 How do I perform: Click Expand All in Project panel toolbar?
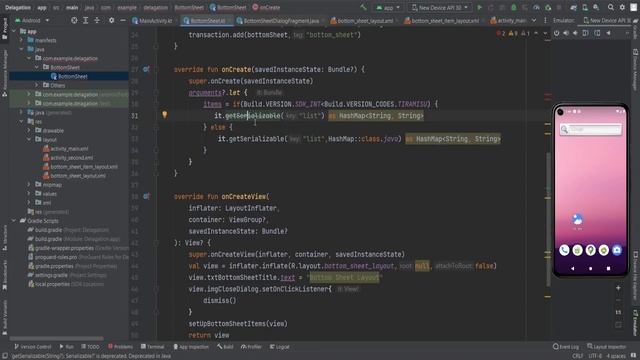click(x=85, y=20)
